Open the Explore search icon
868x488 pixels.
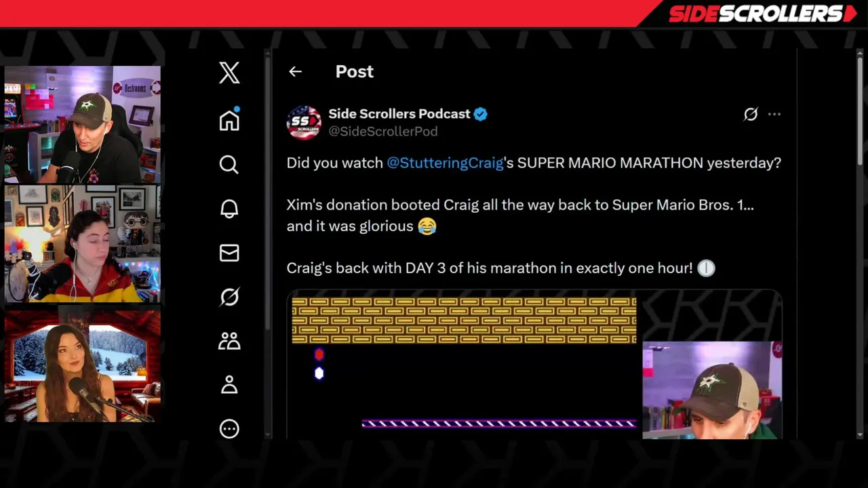(229, 164)
